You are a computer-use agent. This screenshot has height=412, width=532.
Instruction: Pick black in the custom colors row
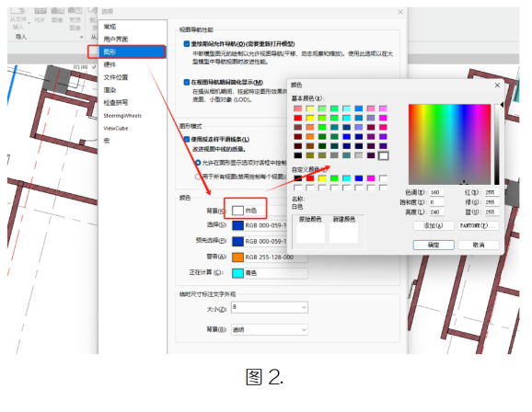pos(298,178)
